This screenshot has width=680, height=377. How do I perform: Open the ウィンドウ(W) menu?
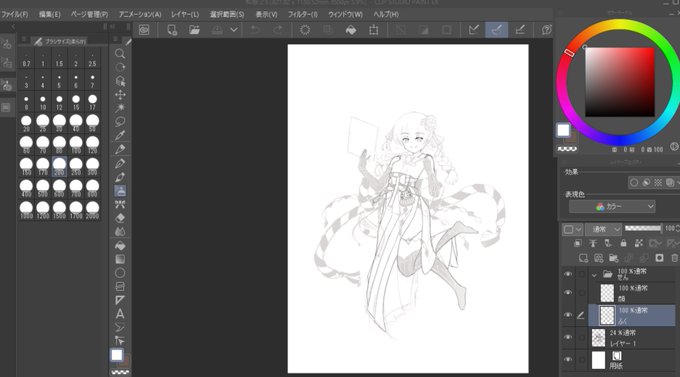coord(345,14)
